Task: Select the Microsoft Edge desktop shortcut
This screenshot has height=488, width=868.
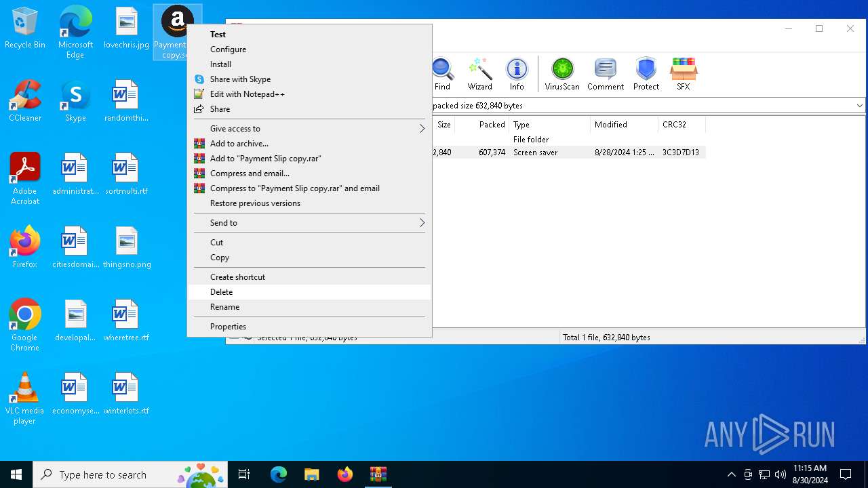Action: point(75,33)
